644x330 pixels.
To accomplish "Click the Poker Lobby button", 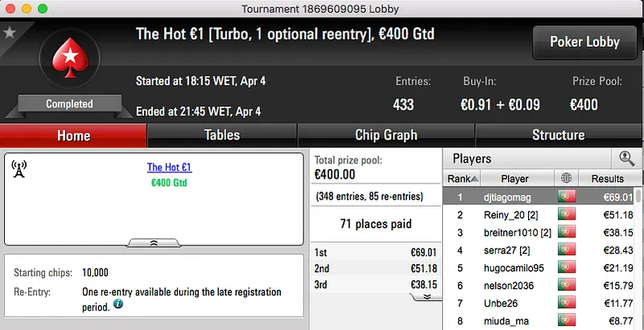I will tap(583, 42).
